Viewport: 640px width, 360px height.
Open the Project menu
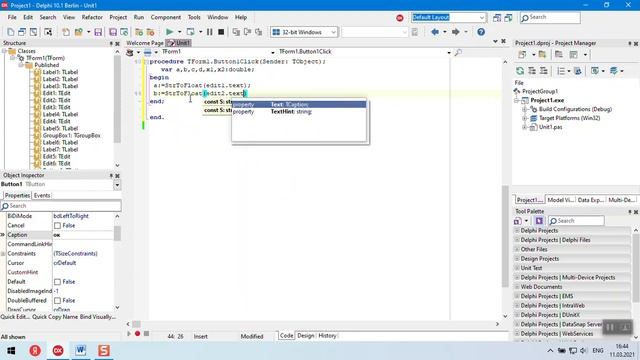[x=118, y=17]
